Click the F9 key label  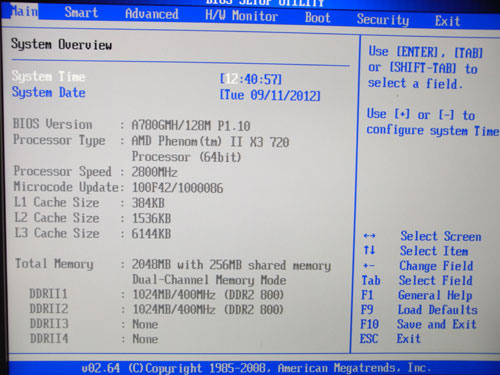pyautogui.click(x=367, y=310)
